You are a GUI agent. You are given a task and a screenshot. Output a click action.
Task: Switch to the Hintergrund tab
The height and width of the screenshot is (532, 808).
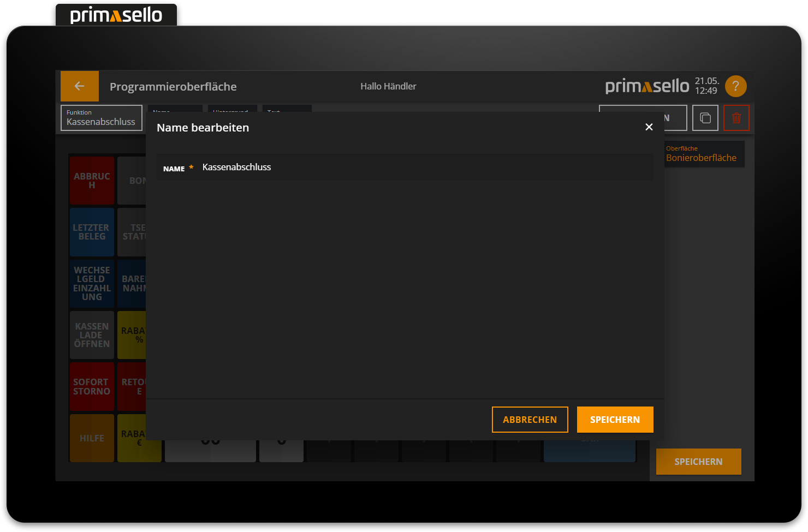click(231, 111)
